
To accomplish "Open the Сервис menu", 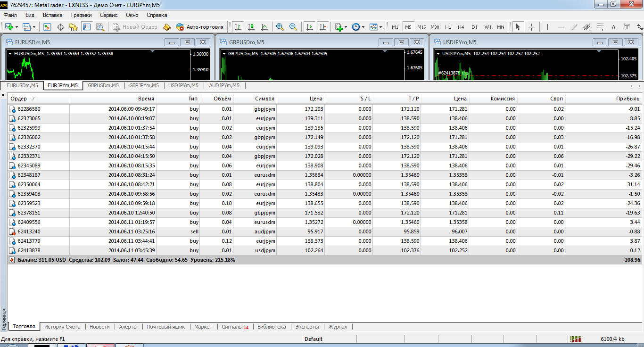I will click(108, 15).
